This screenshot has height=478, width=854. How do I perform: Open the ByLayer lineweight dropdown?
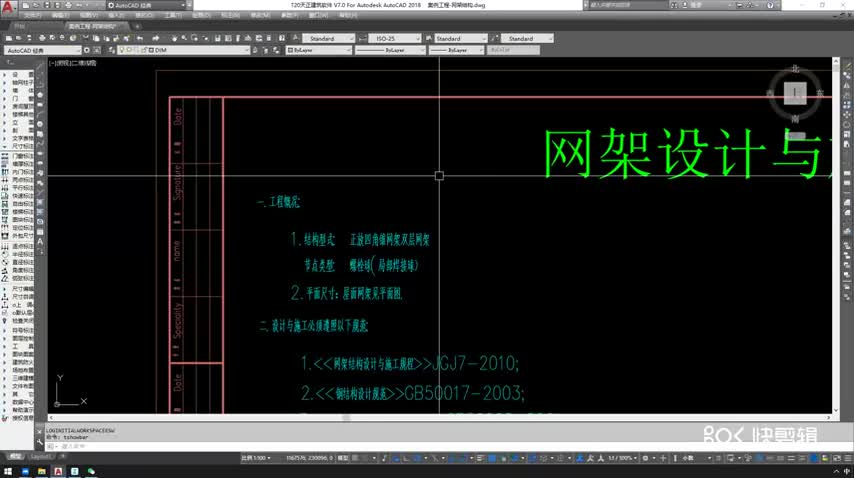coord(456,50)
